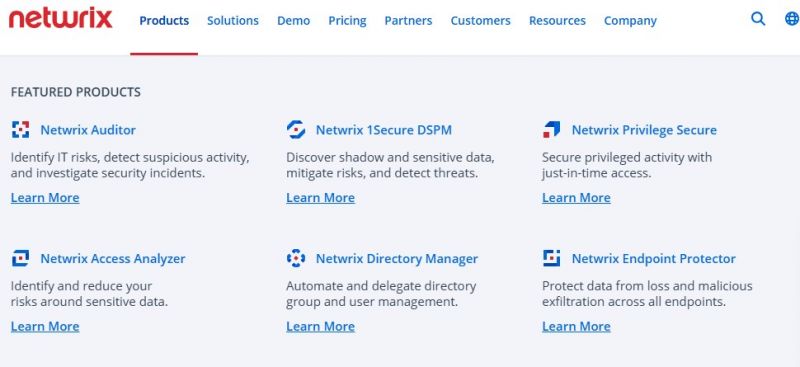800x367 pixels.
Task: Open the Demo menu item
Action: click(293, 20)
